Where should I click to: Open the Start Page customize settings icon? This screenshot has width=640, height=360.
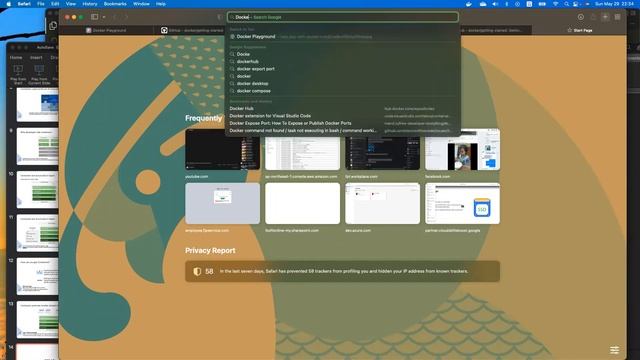point(614,350)
